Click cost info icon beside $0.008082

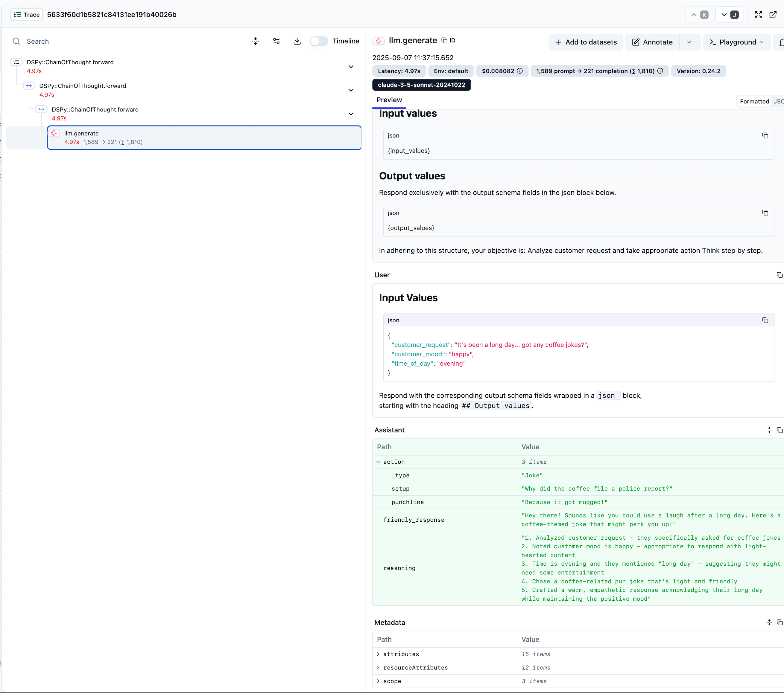[x=520, y=71]
